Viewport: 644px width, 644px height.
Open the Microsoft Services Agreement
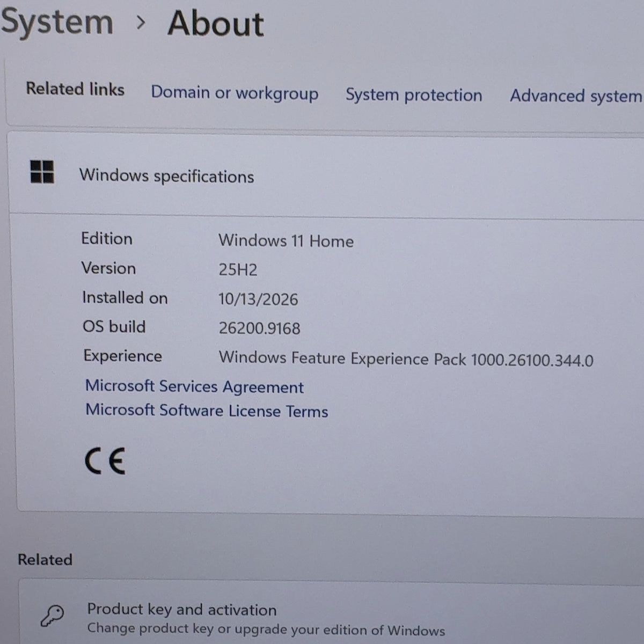click(195, 386)
